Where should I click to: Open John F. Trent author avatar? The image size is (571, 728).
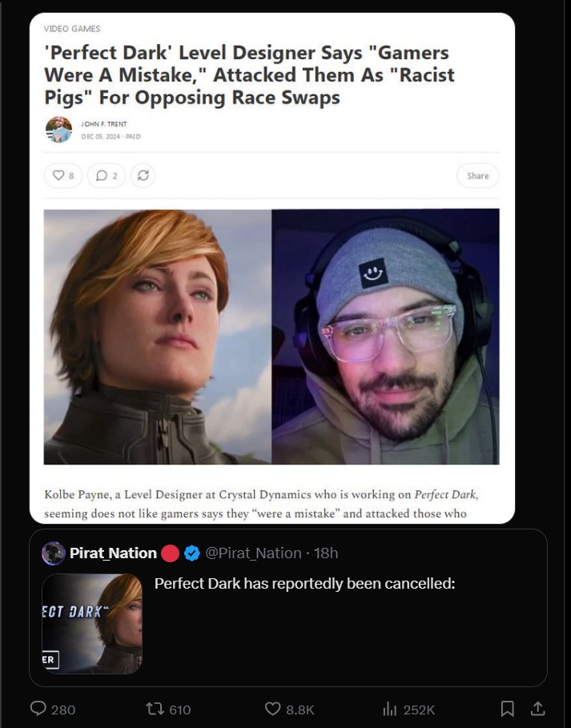click(x=58, y=130)
